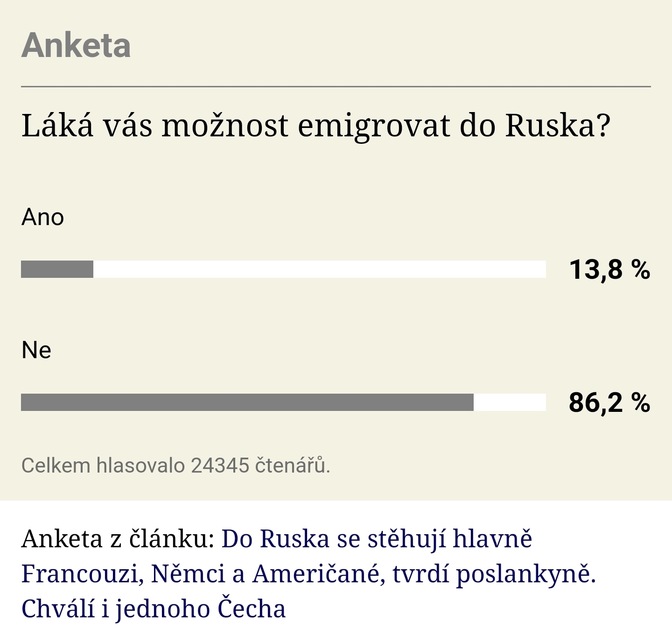Viewport: 672px width, 636px height.
Task: Open the "Do Ruska se stěhují hlavně" article link
Action: (377, 538)
